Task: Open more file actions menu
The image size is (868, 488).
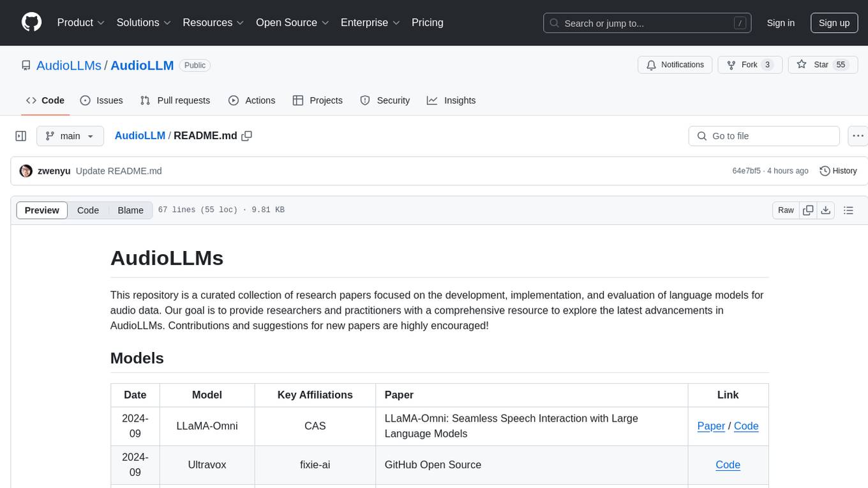Action: pyautogui.click(x=858, y=136)
